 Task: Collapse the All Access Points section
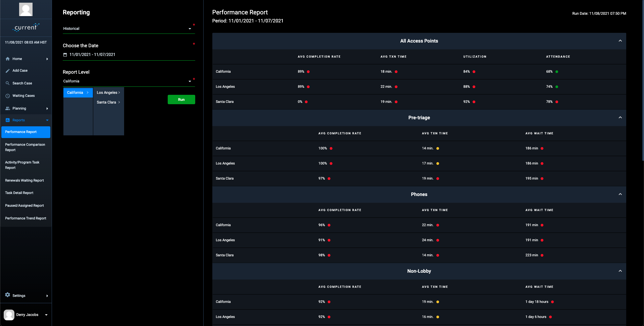click(x=620, y=41)
